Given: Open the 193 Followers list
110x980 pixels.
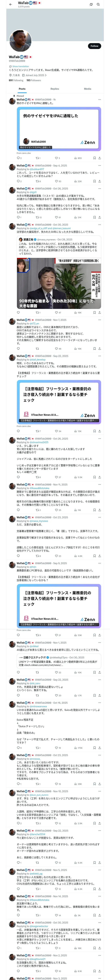Looking at the screenshot, I should [34, 80].
